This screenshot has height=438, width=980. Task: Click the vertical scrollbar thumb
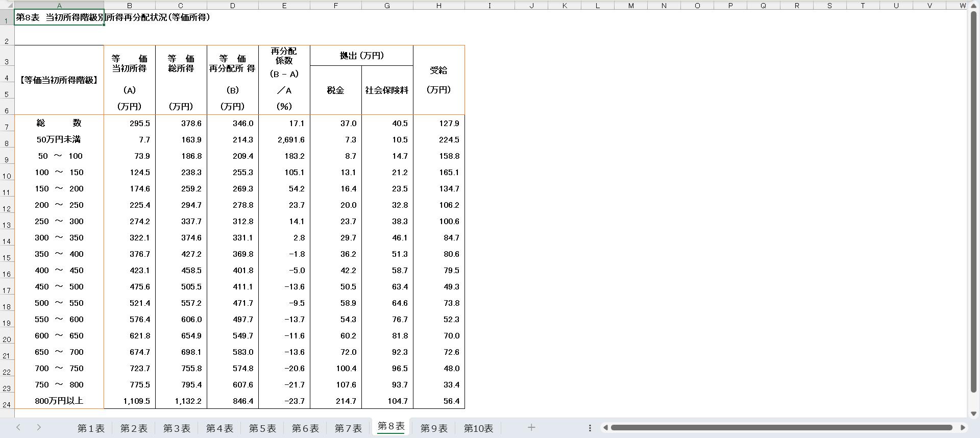[973, 204]
